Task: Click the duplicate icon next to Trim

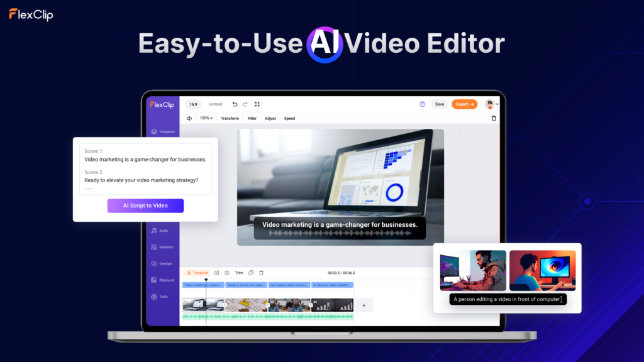Action: [251, 273]
